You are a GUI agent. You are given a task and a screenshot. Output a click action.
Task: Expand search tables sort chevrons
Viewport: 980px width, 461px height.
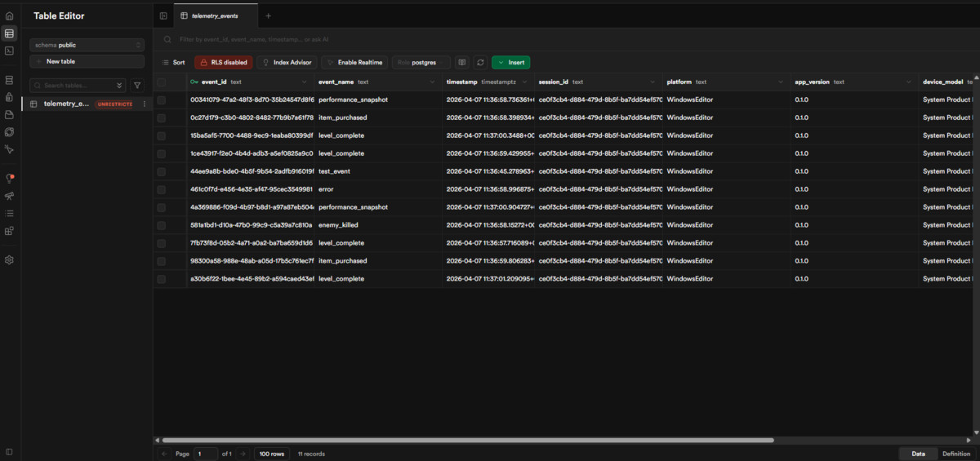coord(120,85)
